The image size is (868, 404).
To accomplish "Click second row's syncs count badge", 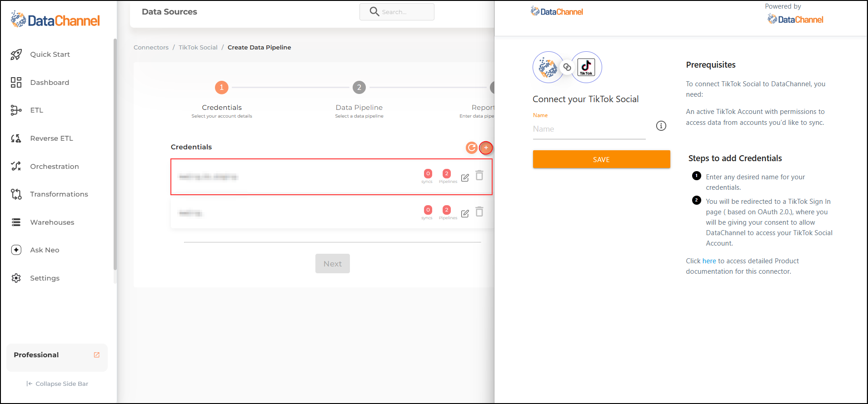I will tap(428, 210).
